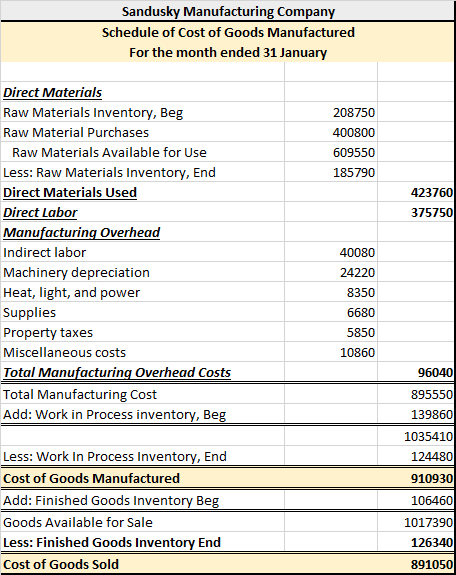Select Less: Work In Process Inventory, End
The height and width of the screenshot is (575, 456).
[x=115, y=456]
